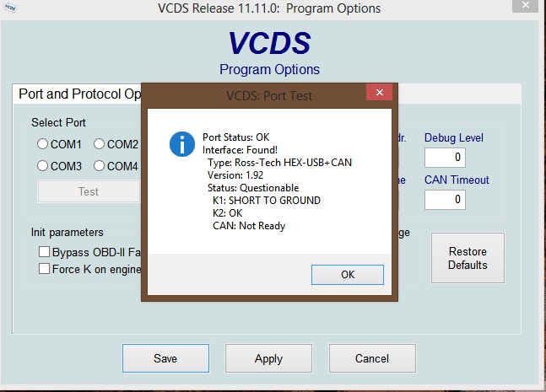Click the 'VCDS: Port Test' dialog title

tap(269, 95)
